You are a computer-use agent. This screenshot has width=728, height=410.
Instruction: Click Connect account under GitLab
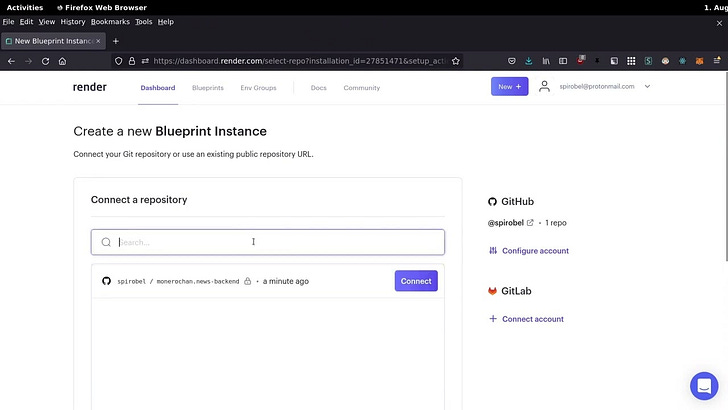pos(526,319)
